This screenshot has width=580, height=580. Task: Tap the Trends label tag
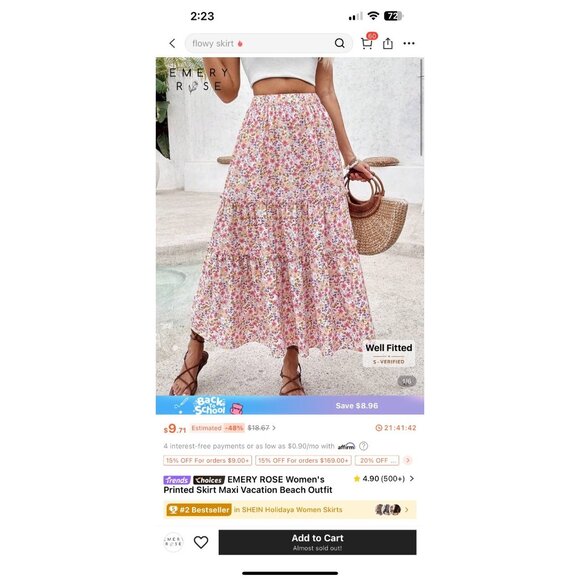point(177,480)
